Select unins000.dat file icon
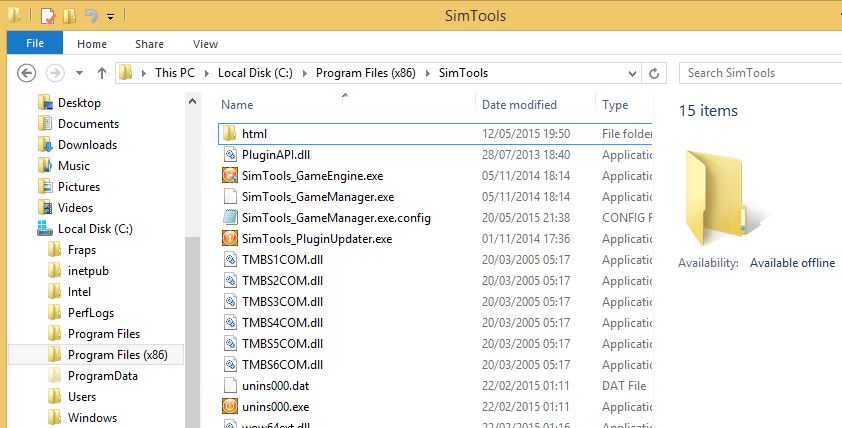Screen dimensions: 842x428 [x=230, y=385]
